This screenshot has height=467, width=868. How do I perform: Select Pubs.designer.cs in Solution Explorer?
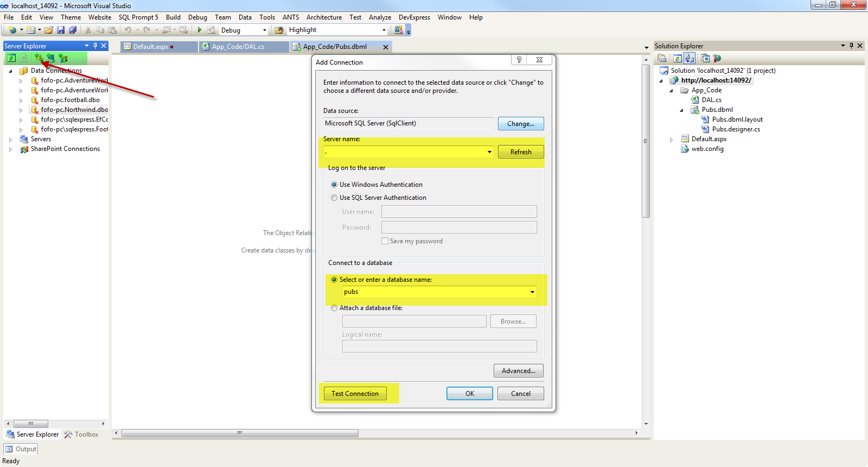[x=736, y=129]
